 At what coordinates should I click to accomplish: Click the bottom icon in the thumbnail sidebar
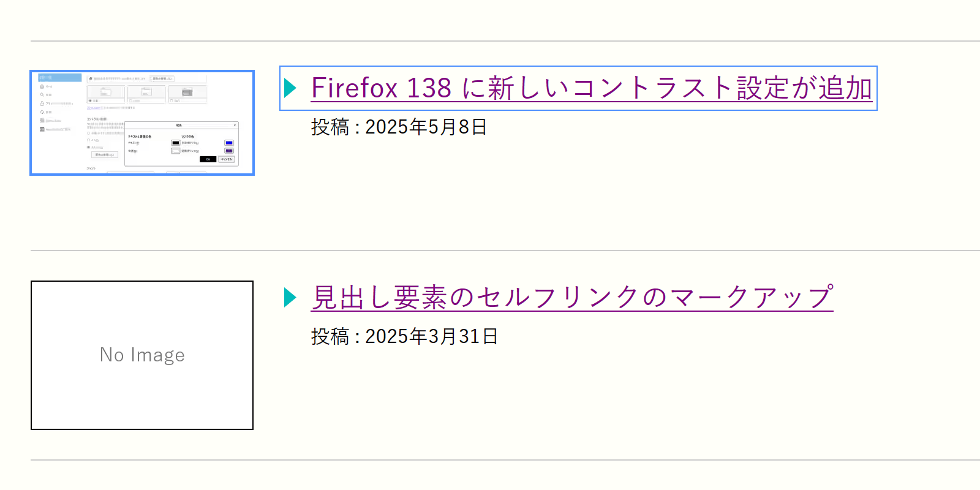(42, 129)
